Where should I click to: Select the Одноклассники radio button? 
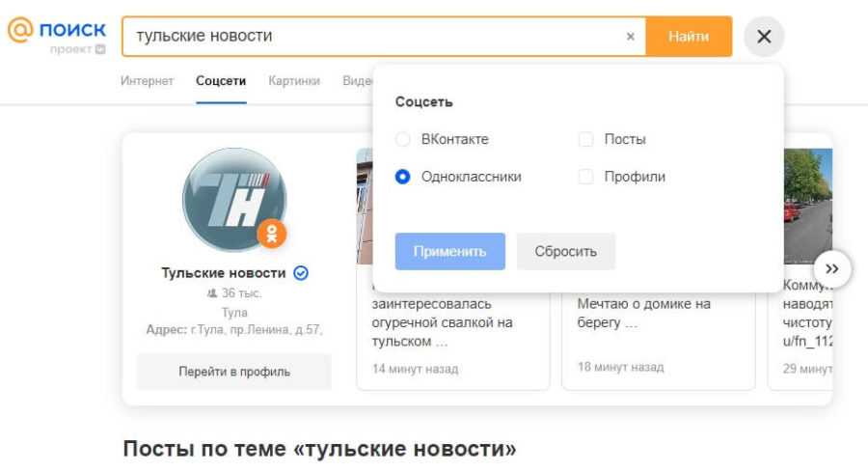coord(403,177)
